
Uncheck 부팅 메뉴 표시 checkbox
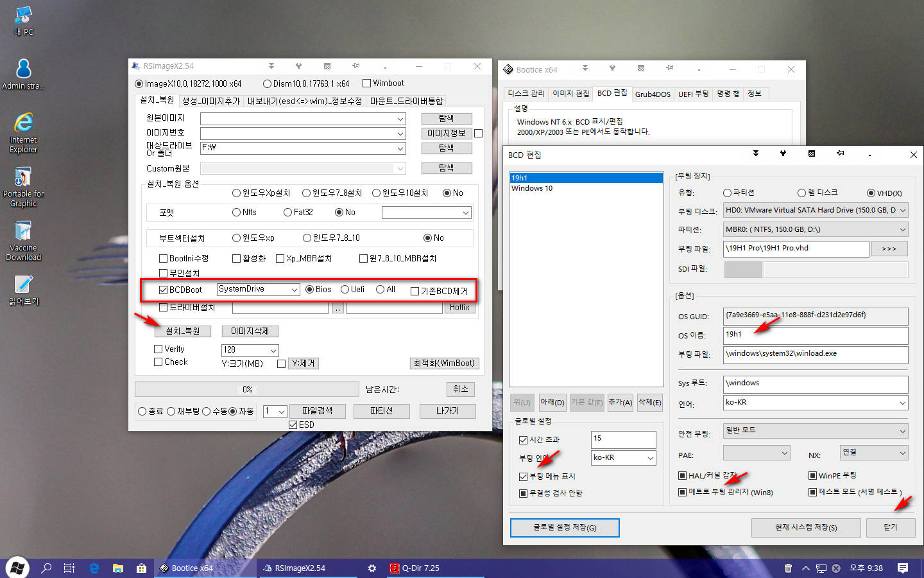(523, 477)
